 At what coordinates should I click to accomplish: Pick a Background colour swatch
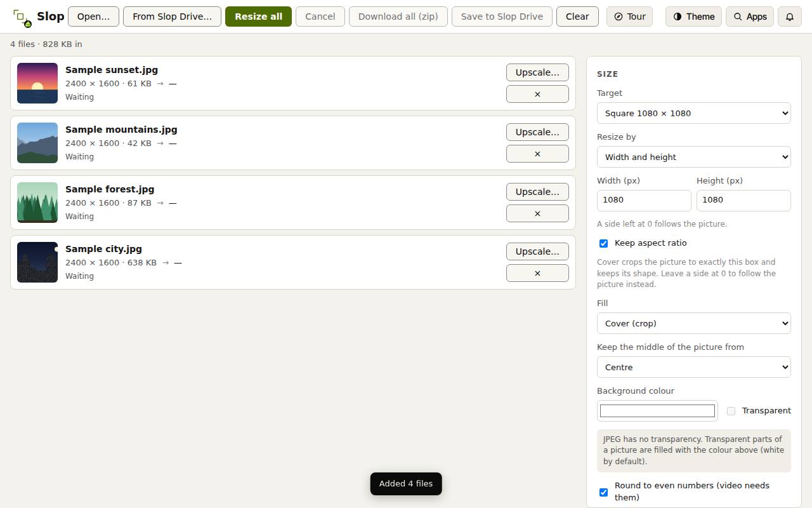click(657, 411)
